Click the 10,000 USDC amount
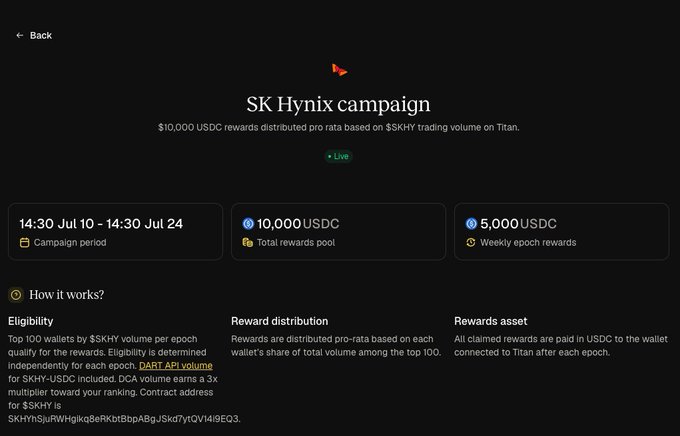This screenshot has height=436, width=680. tap(298, 224)
